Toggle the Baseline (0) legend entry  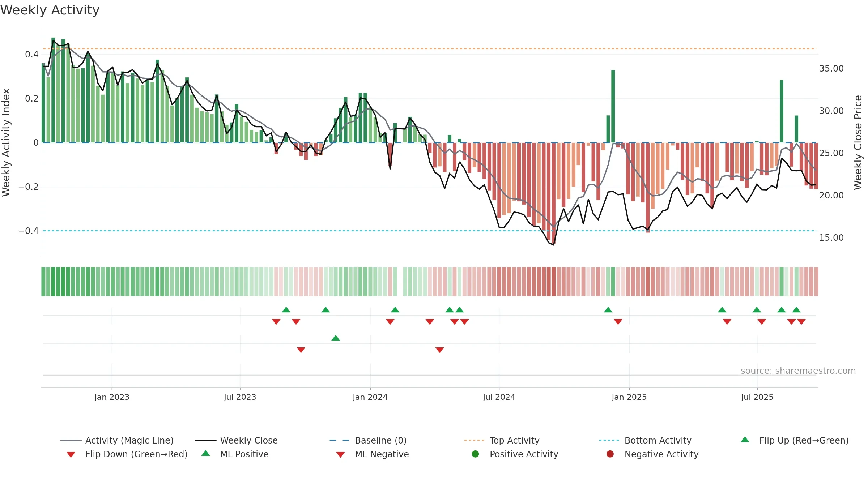click(368, 440)
